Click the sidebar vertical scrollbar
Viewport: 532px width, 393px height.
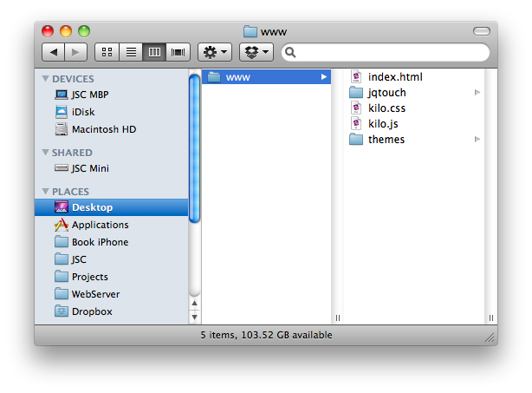194,147
